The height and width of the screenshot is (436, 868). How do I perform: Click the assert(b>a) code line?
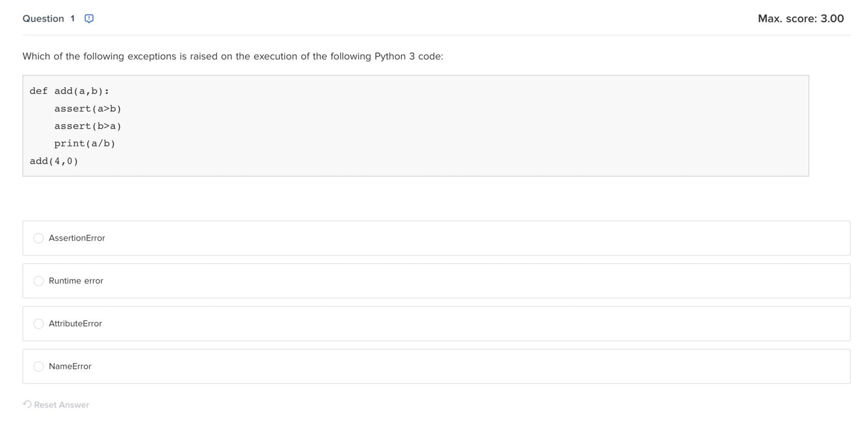point(88,126)
